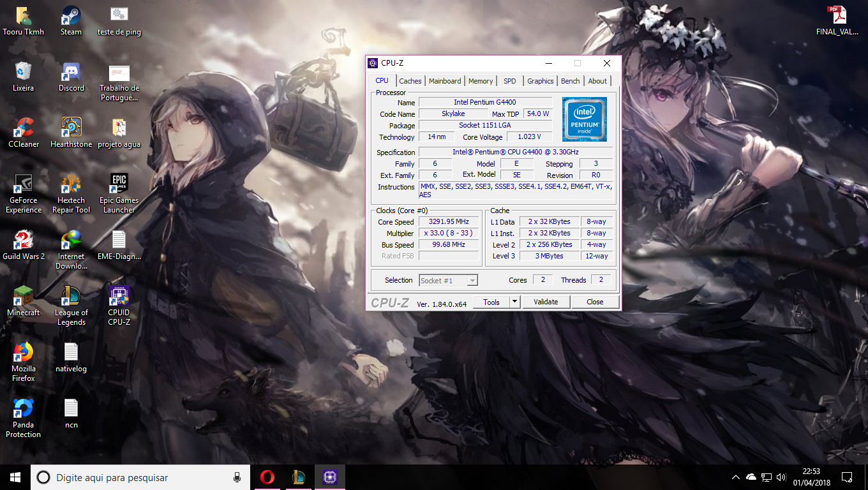868x490 pixels.
Task: Click the Technology value 14 nm
Action: (437, 137)
